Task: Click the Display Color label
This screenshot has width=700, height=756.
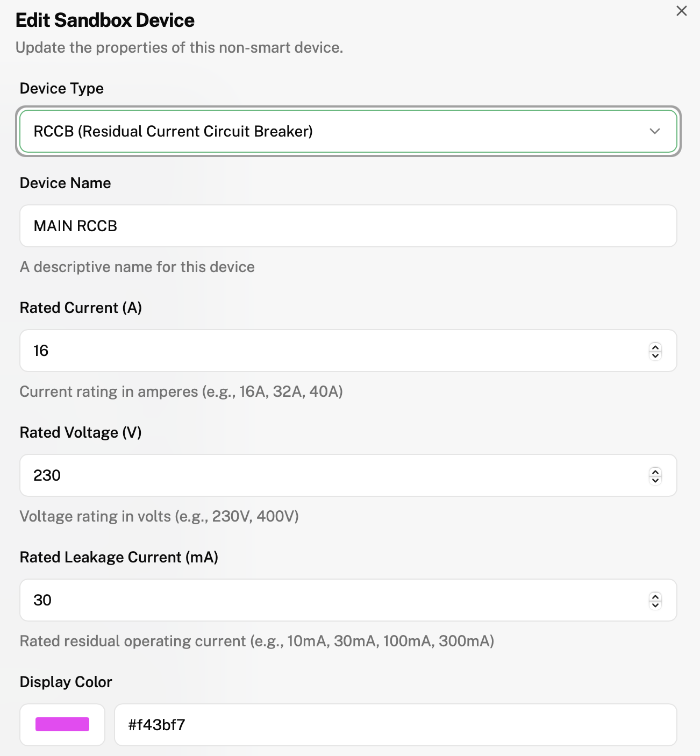Action: point(66,682)
